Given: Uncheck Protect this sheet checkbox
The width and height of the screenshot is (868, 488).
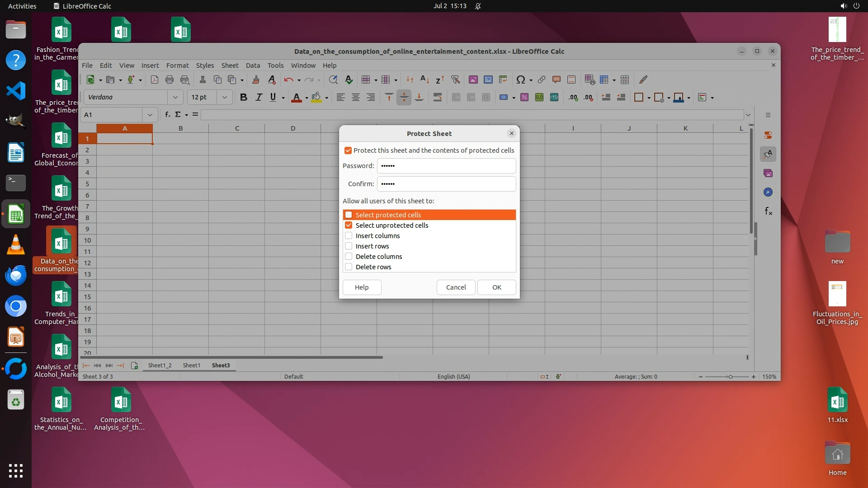Looking at the screenshot, I should [348, 150].
